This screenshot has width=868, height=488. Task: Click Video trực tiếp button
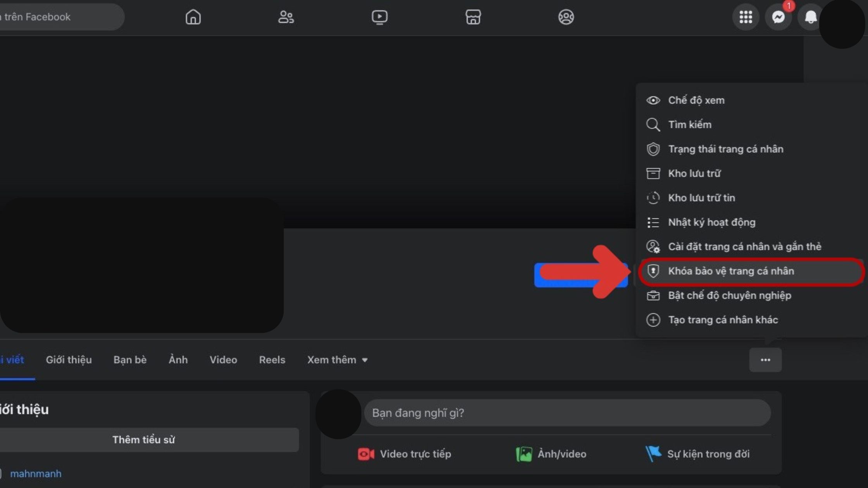pyautogui.click(x=405, y=454)
